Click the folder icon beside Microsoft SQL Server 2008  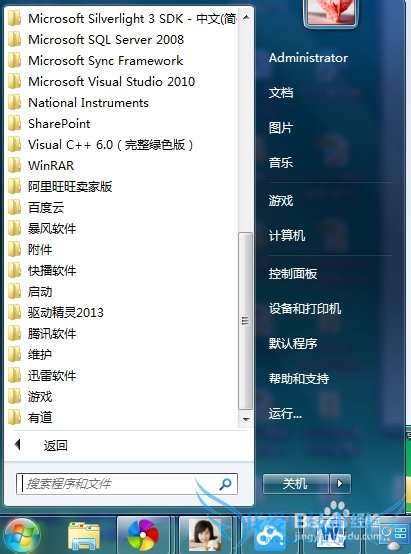pyautogui.click(x=14, y=39)
